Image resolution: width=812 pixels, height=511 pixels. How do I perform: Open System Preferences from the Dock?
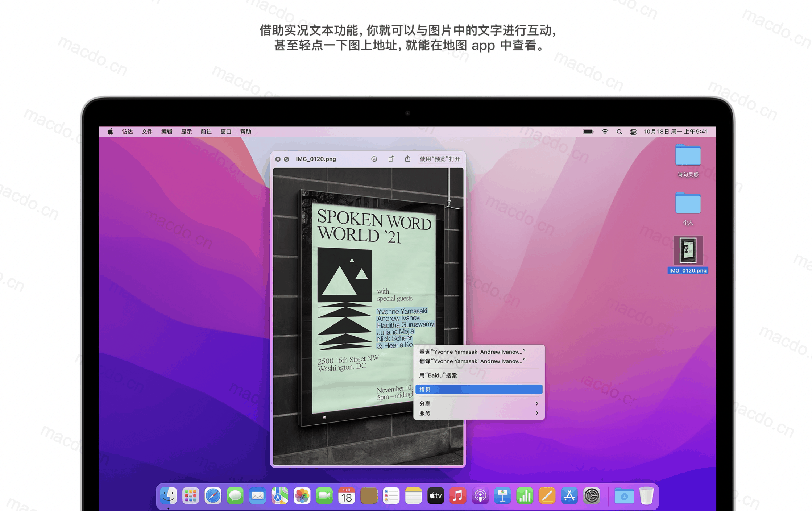coord(592,496)
